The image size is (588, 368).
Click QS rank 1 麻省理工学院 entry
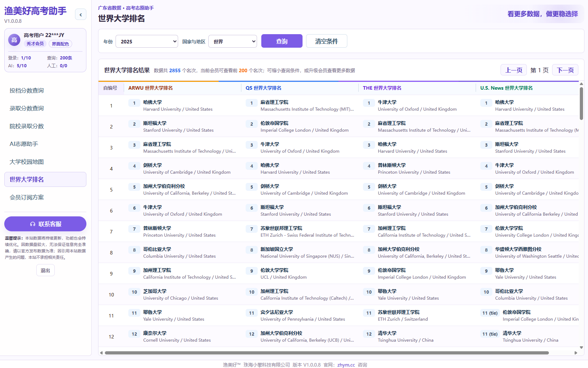pyautogui.click(x=300, y=105)
